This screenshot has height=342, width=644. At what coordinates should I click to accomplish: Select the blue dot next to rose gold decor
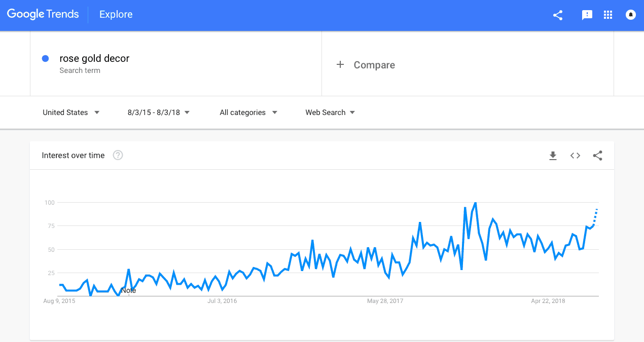pos(45,58)
